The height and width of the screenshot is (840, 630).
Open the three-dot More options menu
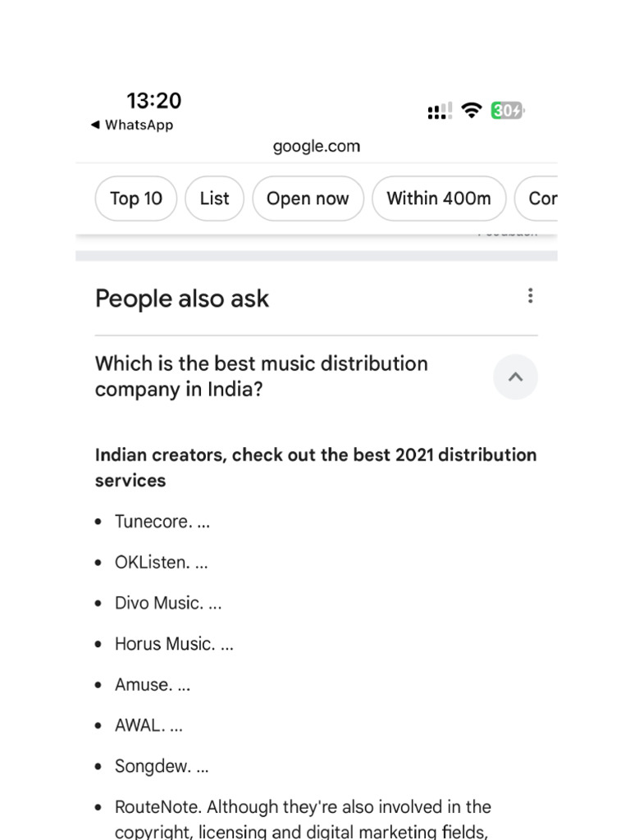point(531,296)
